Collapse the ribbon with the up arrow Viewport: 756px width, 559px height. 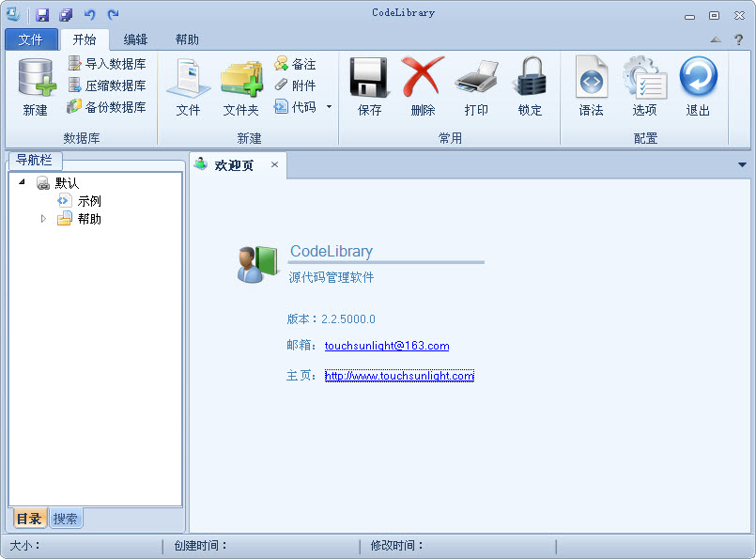click(716, 39)
